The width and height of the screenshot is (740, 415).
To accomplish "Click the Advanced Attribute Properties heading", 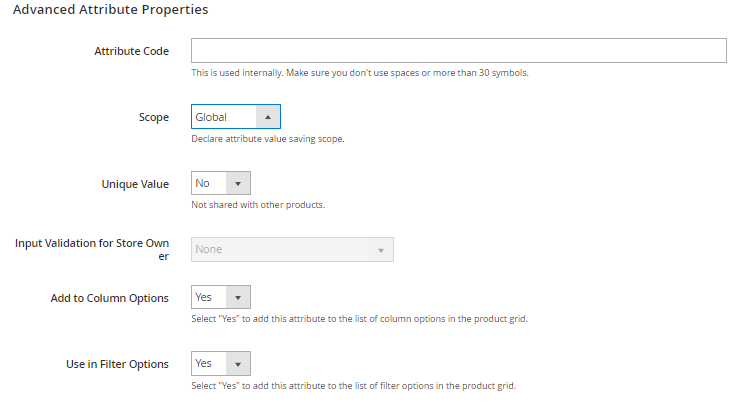I will (x=110, y=10).
